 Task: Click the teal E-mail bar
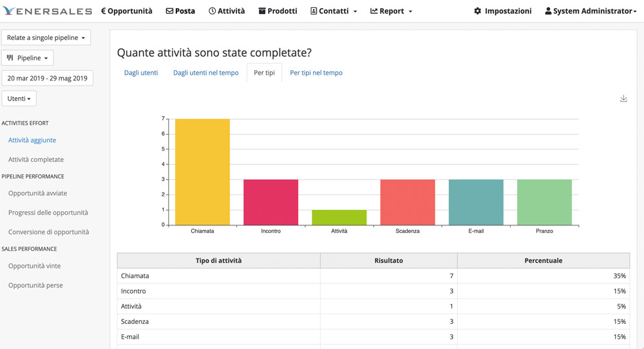pyautogui.click(x=476, y=202)
